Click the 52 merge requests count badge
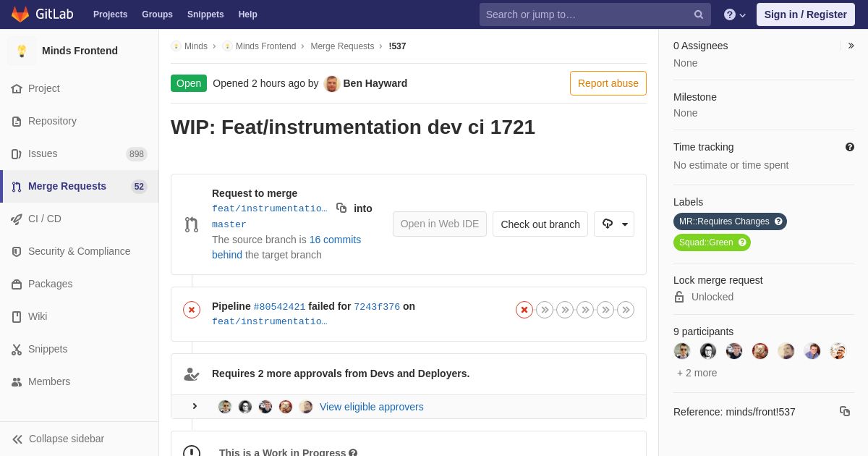Screen dimensions: 868x456 tap(139, 187)
